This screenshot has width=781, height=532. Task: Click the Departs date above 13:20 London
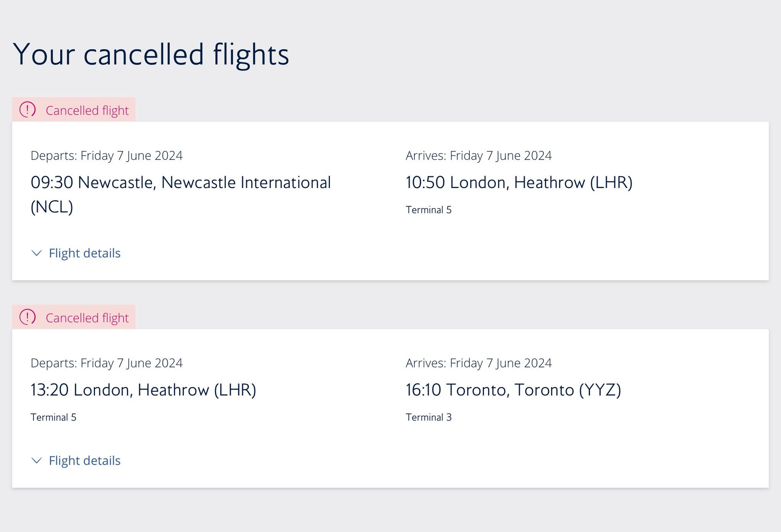[106, 363]
